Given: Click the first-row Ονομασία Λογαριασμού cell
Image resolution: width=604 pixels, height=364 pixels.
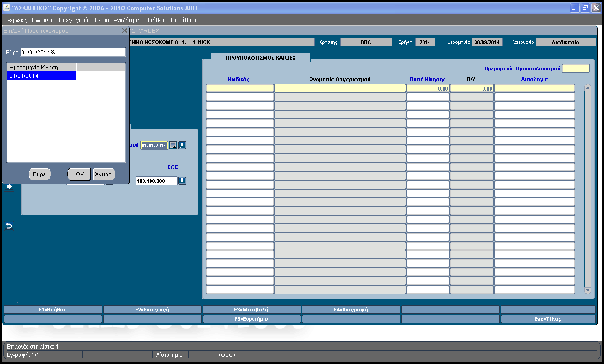Looking at the screenshot, I should [x=340, y=88].
